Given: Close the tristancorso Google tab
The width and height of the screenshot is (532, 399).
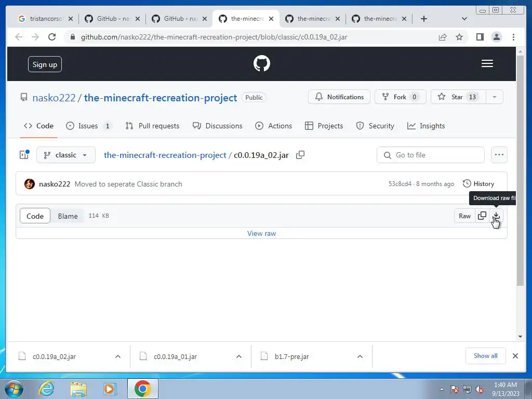Looking at the screenshot, I should click(x=71, y=19).
